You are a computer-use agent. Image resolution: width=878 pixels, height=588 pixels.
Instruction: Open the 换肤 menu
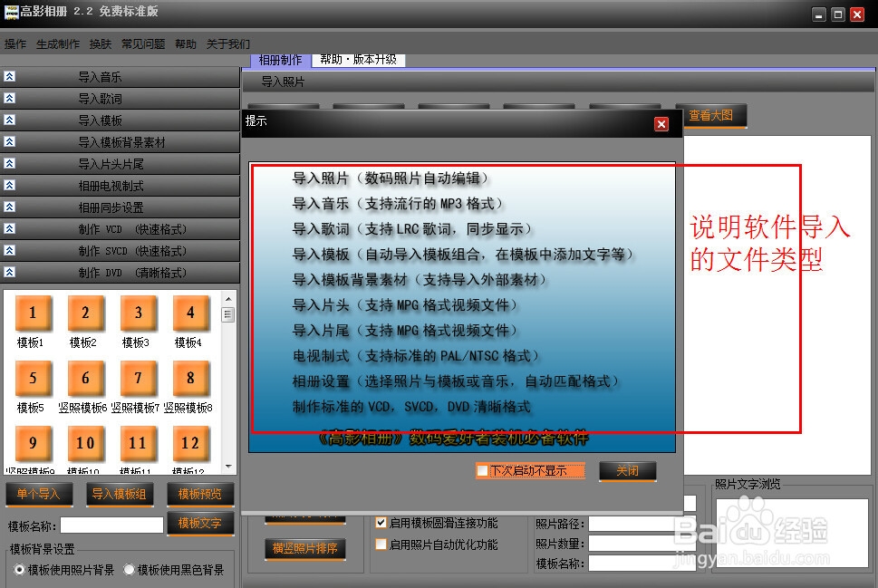click(x=101, y=43)
